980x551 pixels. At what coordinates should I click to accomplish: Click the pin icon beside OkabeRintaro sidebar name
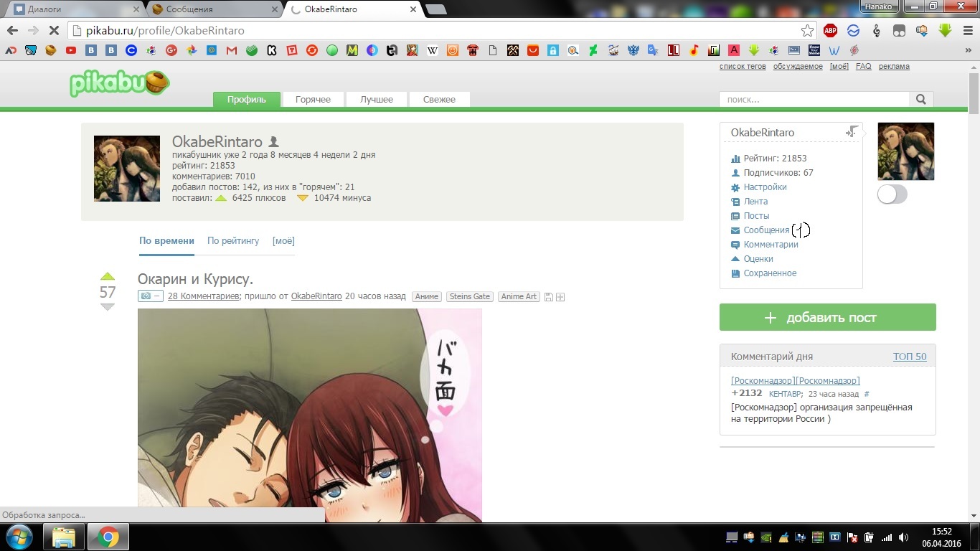(x=852, y=132)
